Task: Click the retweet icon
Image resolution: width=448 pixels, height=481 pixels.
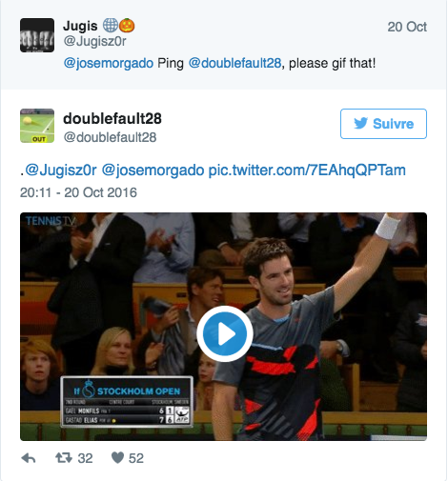Action: click(64, 458)
